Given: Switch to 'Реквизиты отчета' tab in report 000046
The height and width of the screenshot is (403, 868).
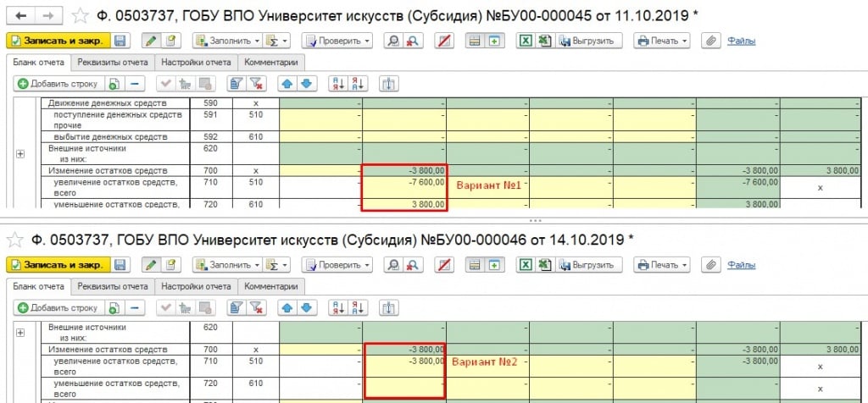Looking at the screenshot, I should click(x=113, y=286).
